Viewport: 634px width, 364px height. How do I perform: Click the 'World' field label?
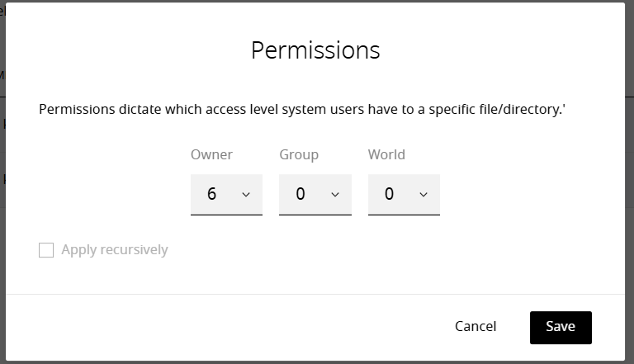coord(386,154)
